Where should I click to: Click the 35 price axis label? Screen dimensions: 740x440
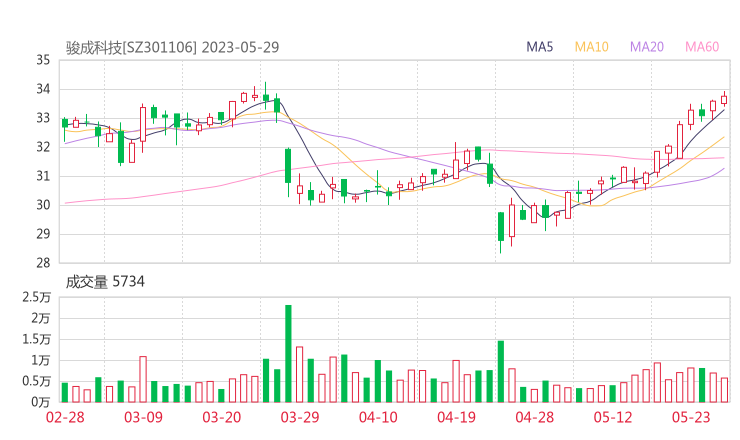coord(43,60)
